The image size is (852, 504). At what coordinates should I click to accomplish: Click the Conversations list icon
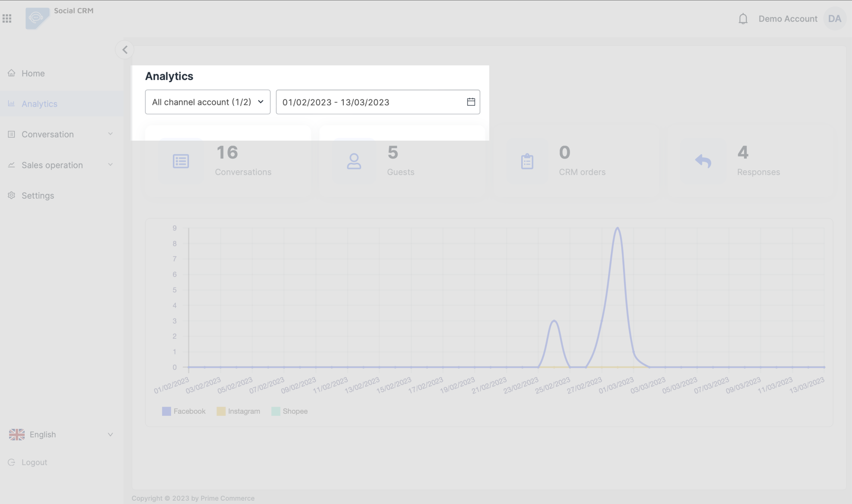click(181, 161)
